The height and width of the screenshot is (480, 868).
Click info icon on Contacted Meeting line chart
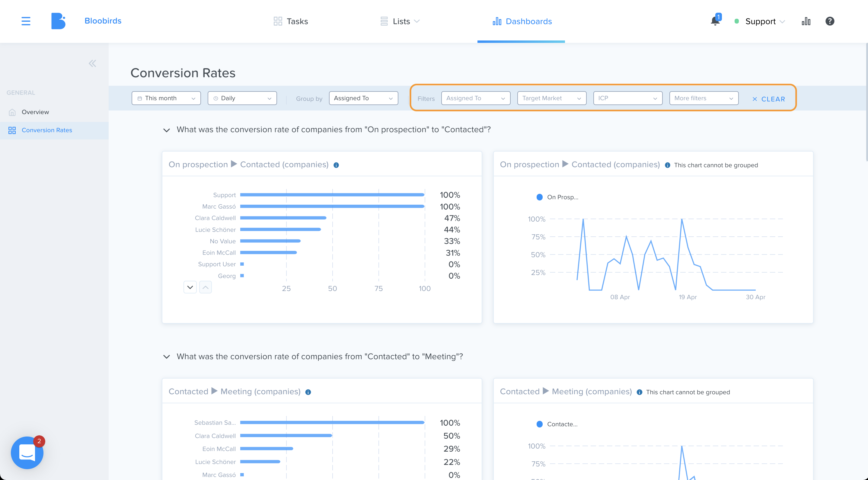coord(639,392)
